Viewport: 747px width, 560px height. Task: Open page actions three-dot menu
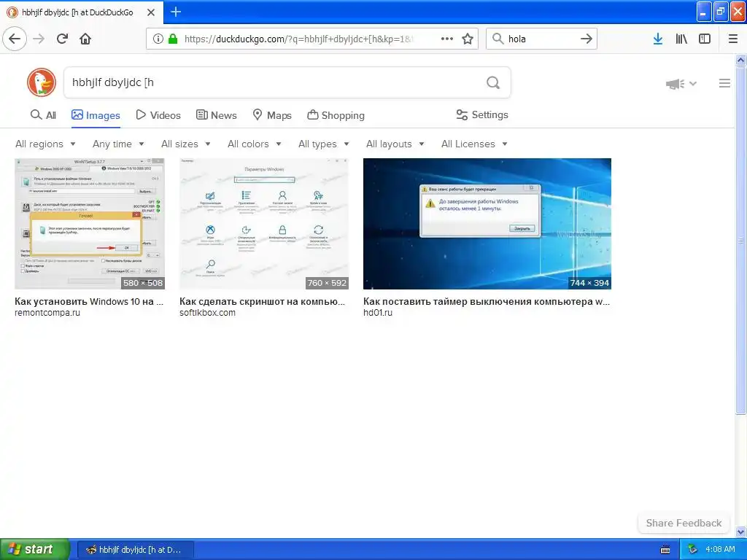click(447, 39)
